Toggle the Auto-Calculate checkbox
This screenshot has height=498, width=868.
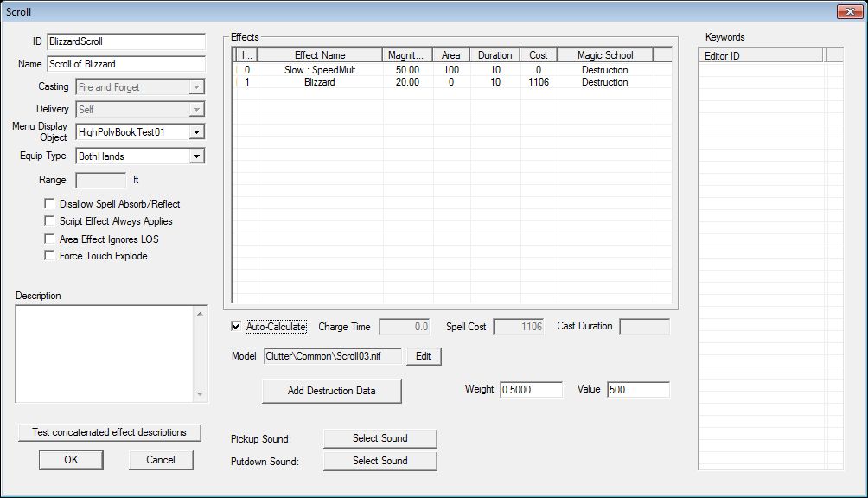click(236, 327)
